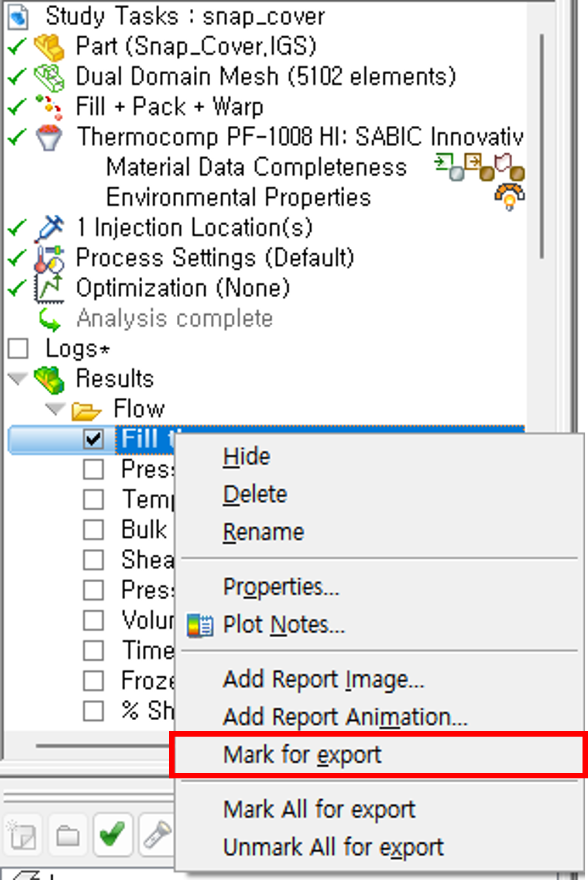Click the study tasks vertical scrollbar
Viewport: 588px width, 880px height.
coord(541,146)
